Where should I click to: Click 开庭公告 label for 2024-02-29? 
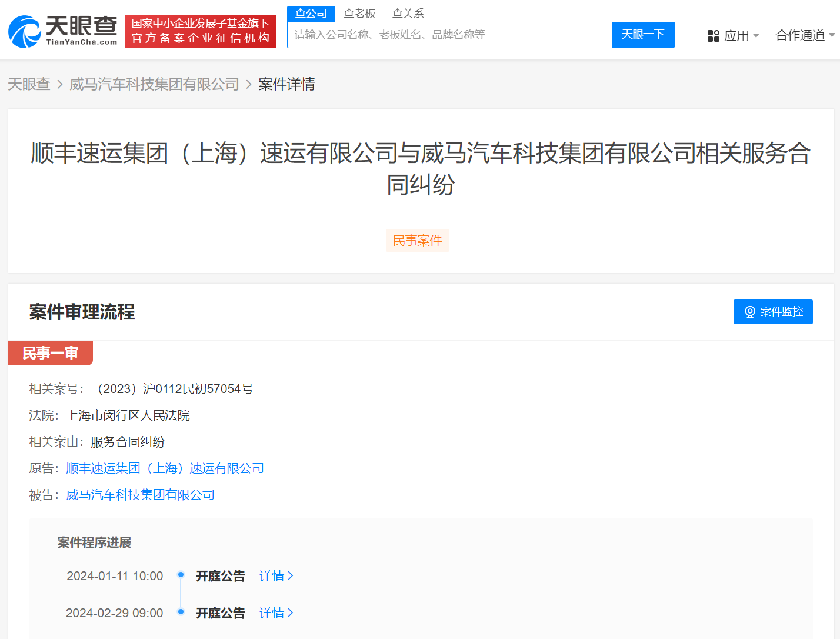tap(221, 613)
